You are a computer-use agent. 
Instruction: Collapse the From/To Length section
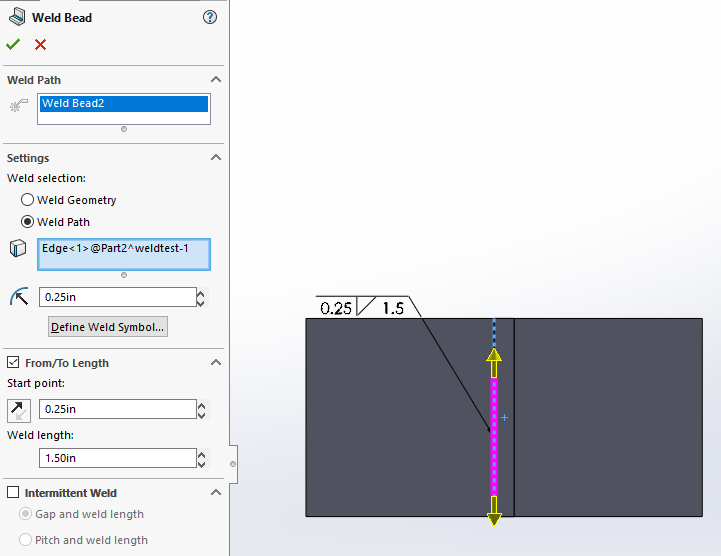(216, 362)
